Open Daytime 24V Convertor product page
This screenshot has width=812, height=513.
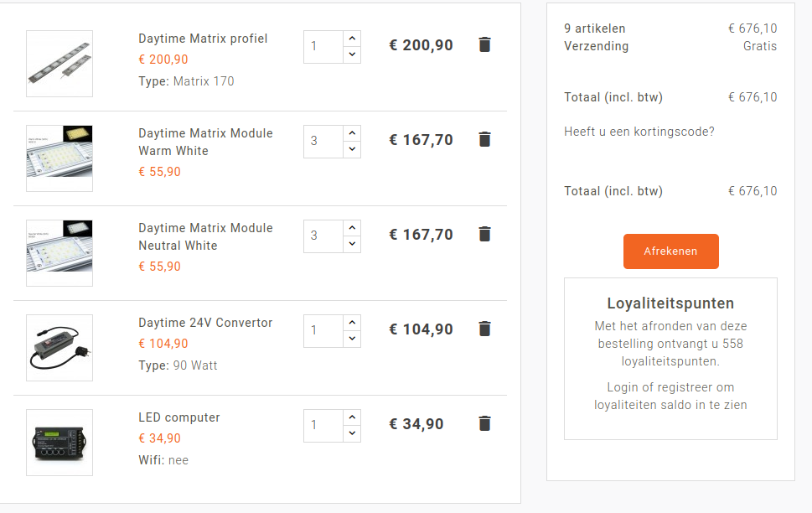(x=205, y=323)
